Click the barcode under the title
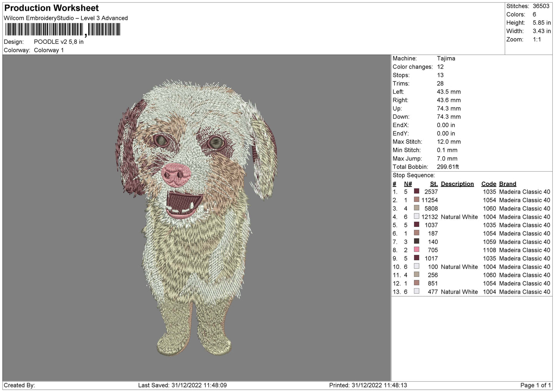Image resolution: width=555 pixels, height=392 pixels. (63, 30)
